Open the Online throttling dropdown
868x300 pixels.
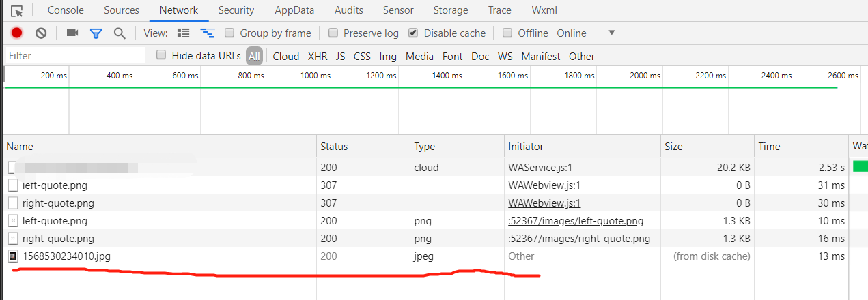pos(611,33)
